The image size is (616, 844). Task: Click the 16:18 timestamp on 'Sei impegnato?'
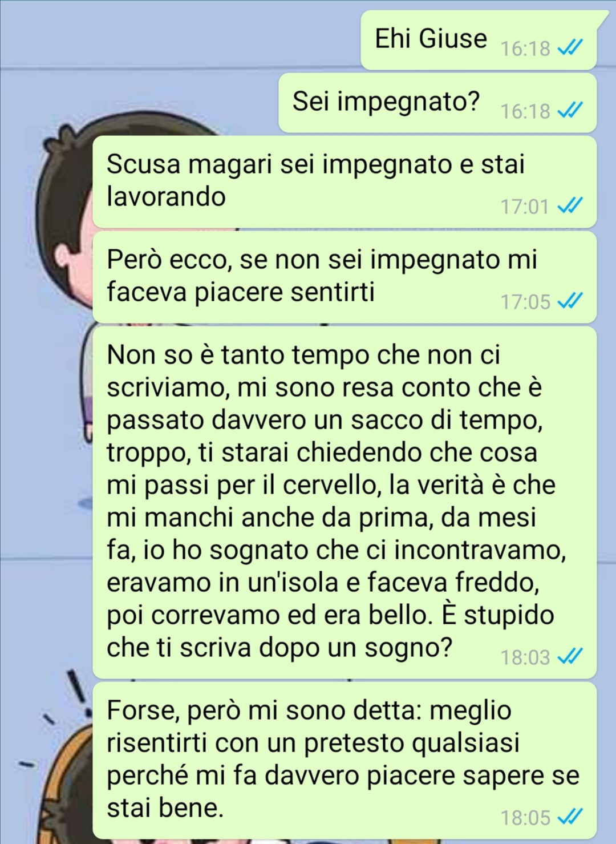[525, 111]
